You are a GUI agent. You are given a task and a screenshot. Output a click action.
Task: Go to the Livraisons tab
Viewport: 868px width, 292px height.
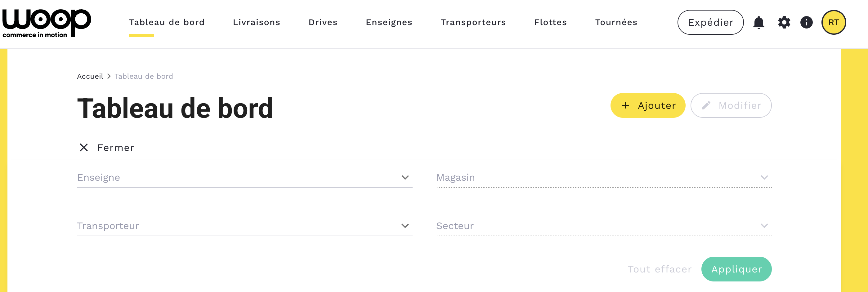tap(257, 22)
